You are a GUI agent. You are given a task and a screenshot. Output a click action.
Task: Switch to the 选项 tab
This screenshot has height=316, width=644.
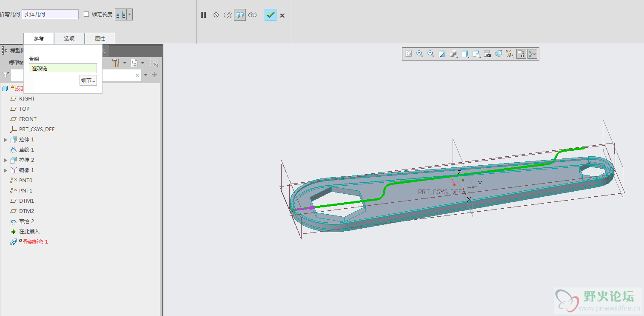[x=69, y=38]
